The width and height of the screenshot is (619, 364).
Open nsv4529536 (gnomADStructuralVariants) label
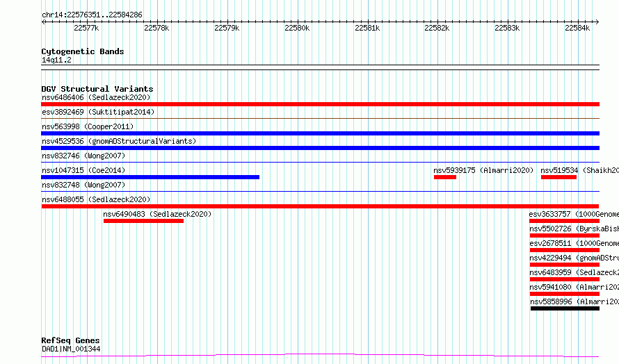[119, 141]
